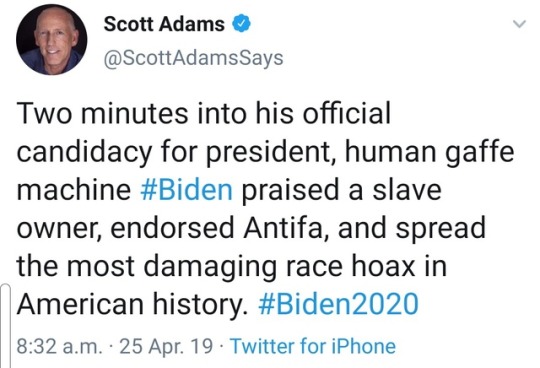540x368 pixels.
Task: Click the phrase 'race hoax' in tweet
Action: (350, 266)
